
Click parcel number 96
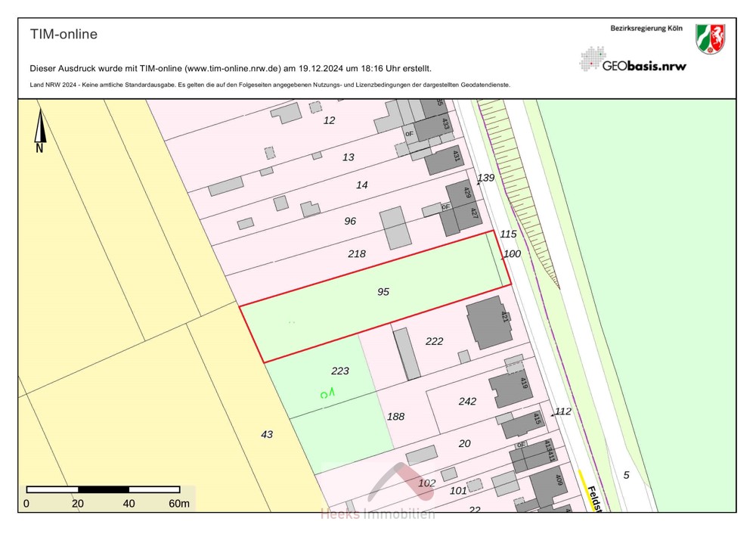[350, 221]
